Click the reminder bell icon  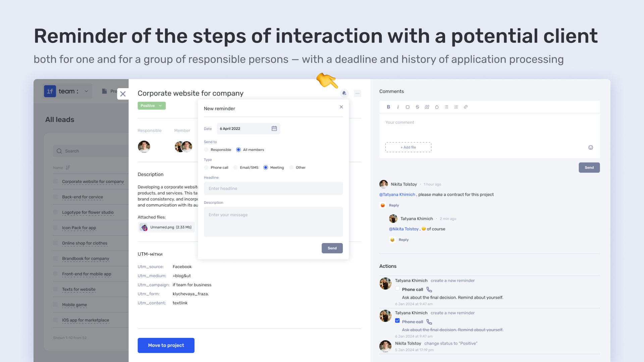point(344,93)
